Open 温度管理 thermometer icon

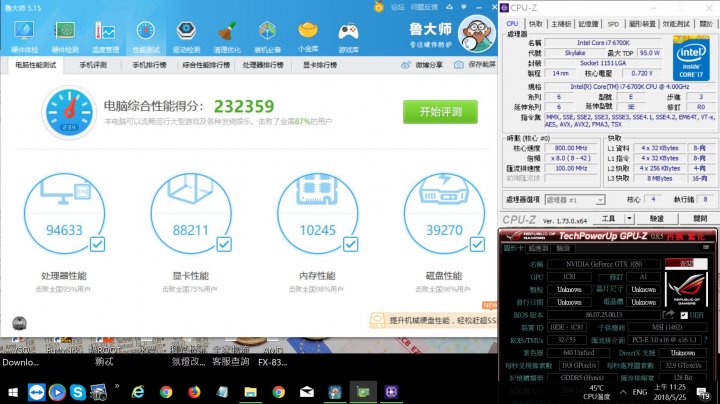pos(105,31)
